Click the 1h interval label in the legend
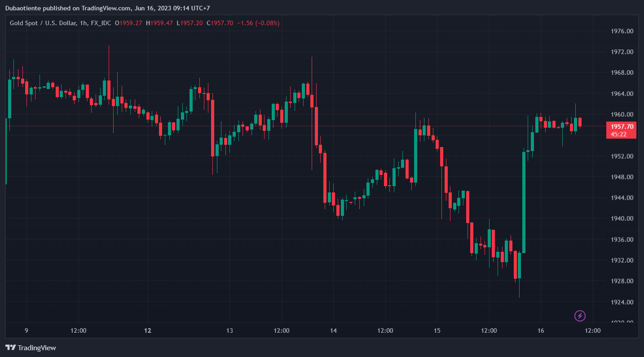The height and width of the screenshot is (357, 644). [83, 23]
